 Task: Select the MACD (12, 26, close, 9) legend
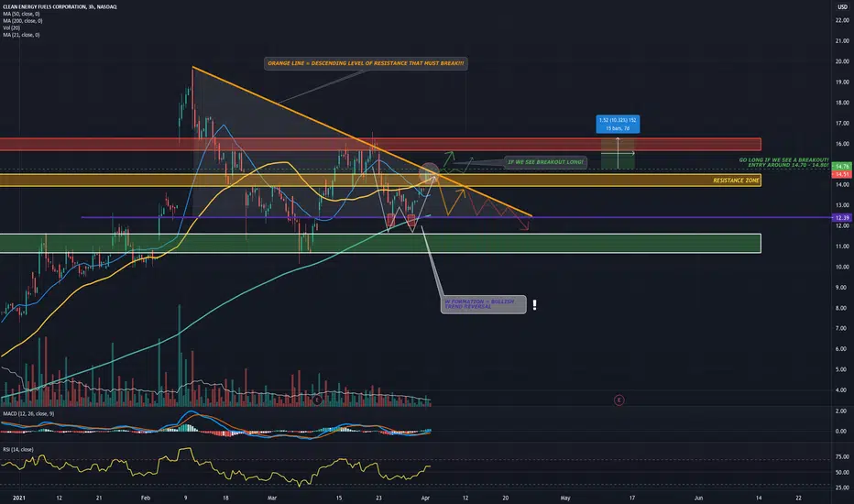coord(28,414)
